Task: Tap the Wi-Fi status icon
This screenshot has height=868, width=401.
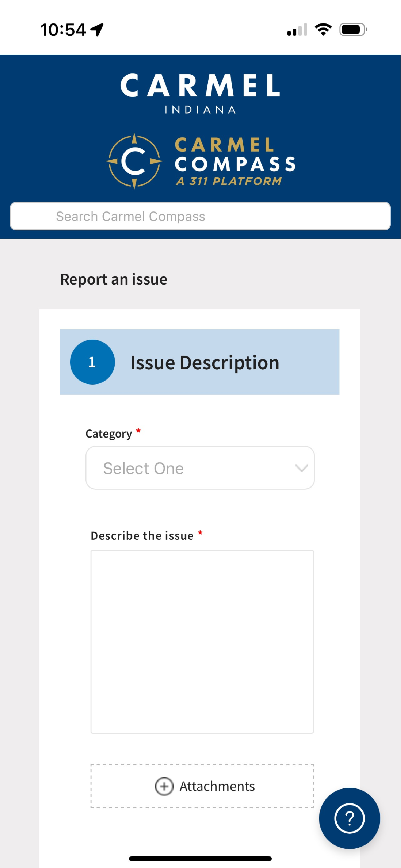Action: tap(323, 29)
